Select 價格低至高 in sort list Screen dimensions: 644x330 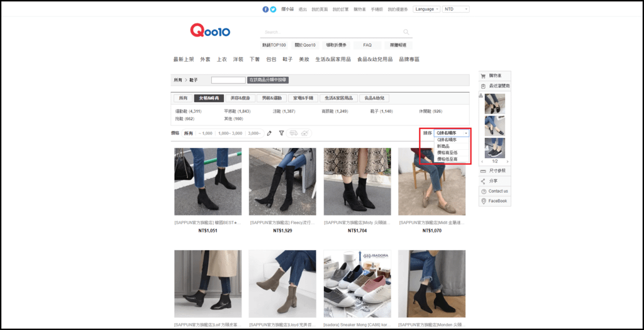[x=452, y=159]
